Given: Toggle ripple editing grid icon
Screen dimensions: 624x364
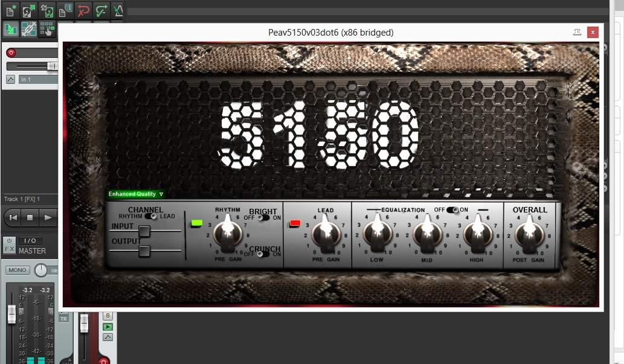Looking at the screenshot, I should [47, 29].
